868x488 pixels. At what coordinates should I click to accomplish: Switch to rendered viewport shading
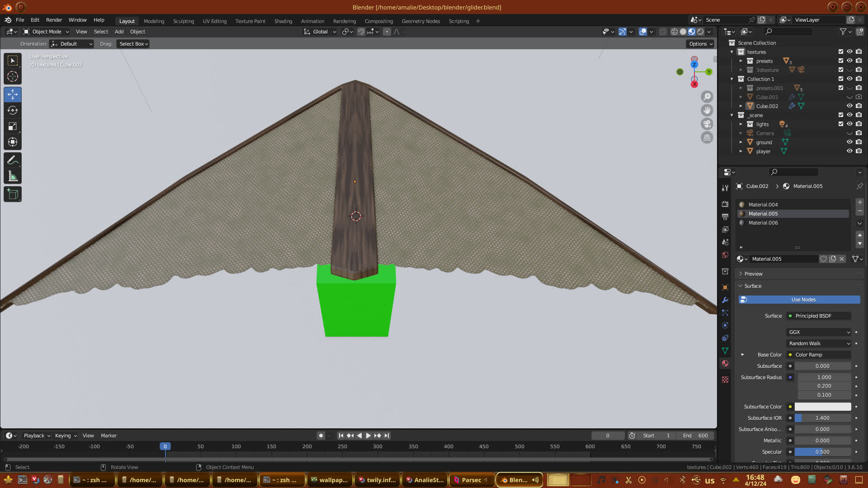click(700, 32)
